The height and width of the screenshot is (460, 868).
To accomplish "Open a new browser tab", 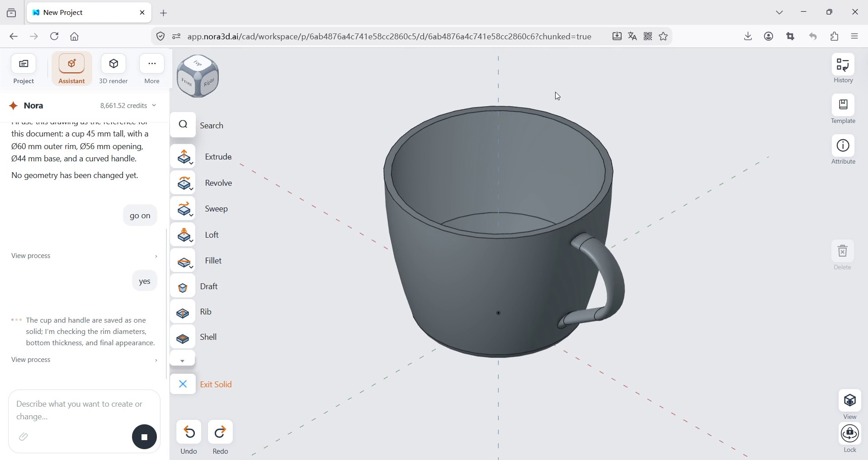I will coord(164,13).
